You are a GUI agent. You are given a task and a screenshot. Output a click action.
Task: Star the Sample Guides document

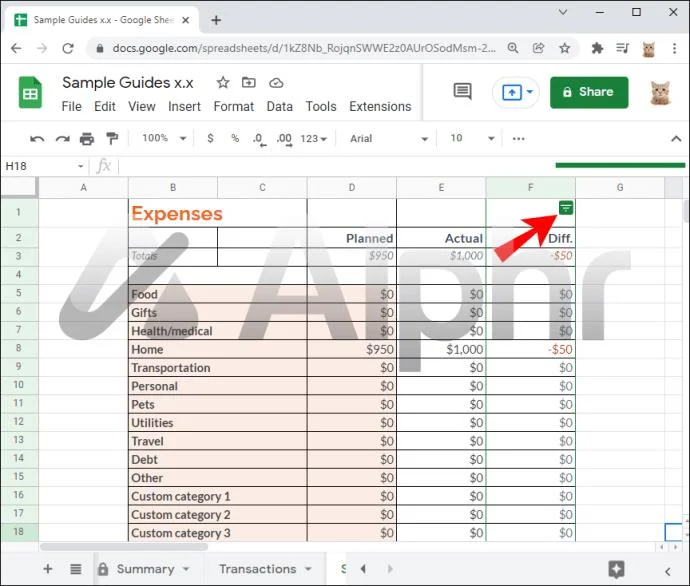pyautogui.click(x=223, y=82)
